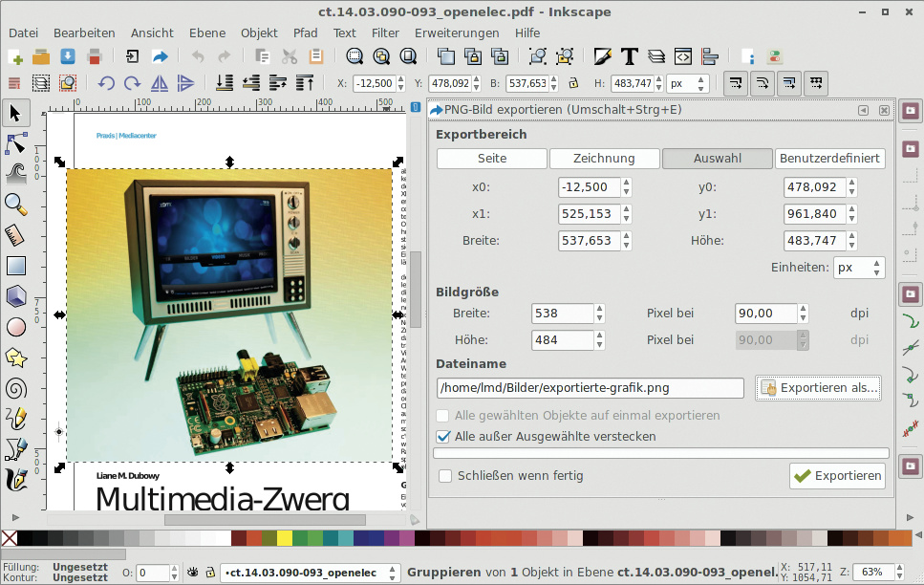Image resolution: width=924 pixels, height=585 pixels.
Task: Toggle move patterns with objects button
Action: click(816, 83)
